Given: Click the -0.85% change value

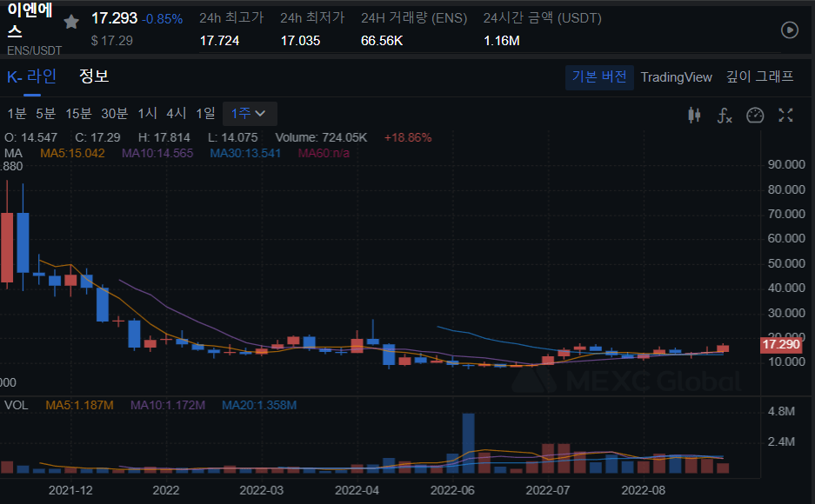Looking at the screenshot, I should pyautogui.click(x=163, y=19).
